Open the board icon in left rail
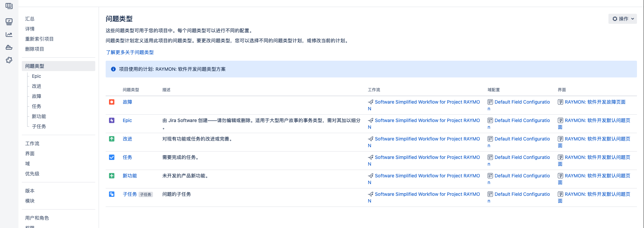Screen dimensions: 644x228 click(x=9, y=6)
